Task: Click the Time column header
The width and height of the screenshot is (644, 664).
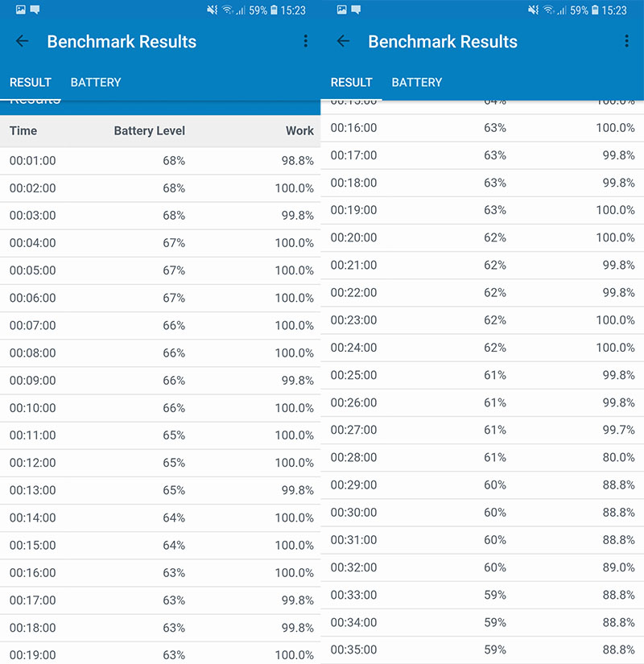Action: tap(23, 131)
